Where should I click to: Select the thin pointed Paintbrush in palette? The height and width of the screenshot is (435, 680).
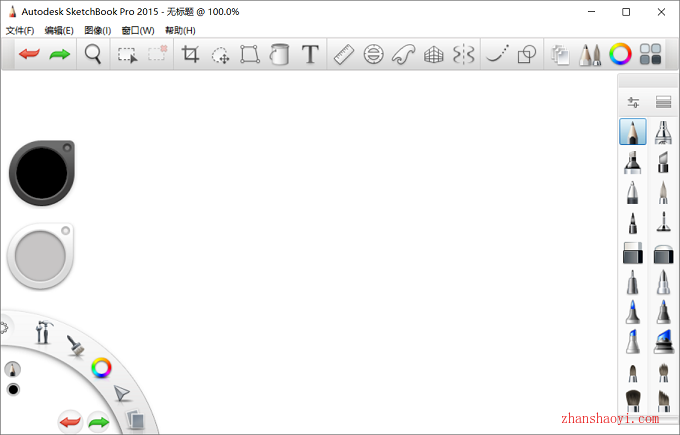click(x=663, y=193)
